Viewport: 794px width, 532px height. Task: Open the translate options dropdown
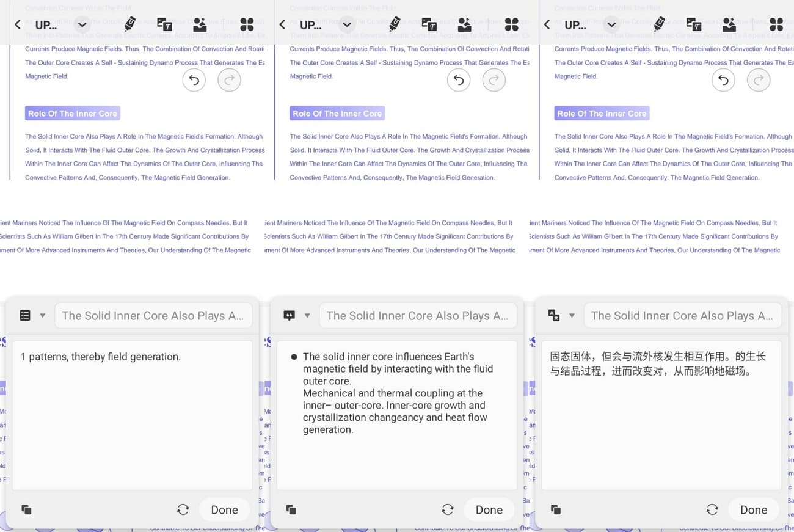pos(572,315)
